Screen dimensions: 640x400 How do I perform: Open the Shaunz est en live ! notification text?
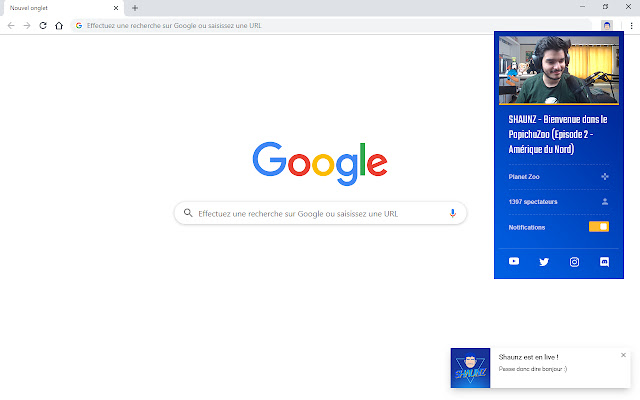(x=529, y=357)
